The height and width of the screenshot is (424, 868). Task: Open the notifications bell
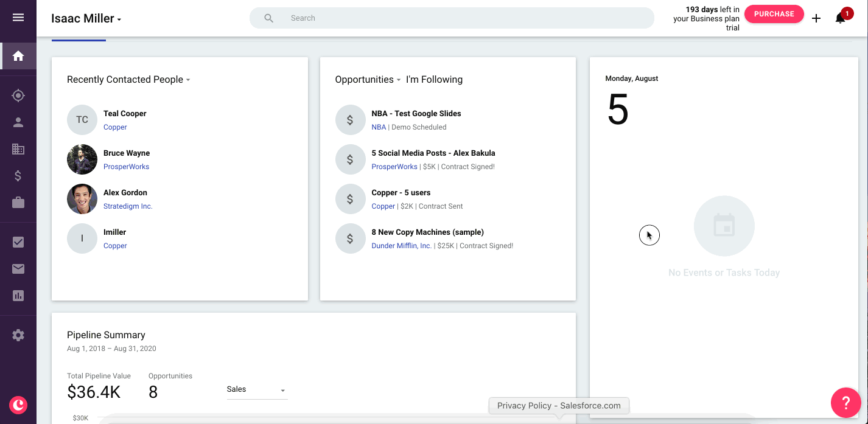(x=840, y=18)
